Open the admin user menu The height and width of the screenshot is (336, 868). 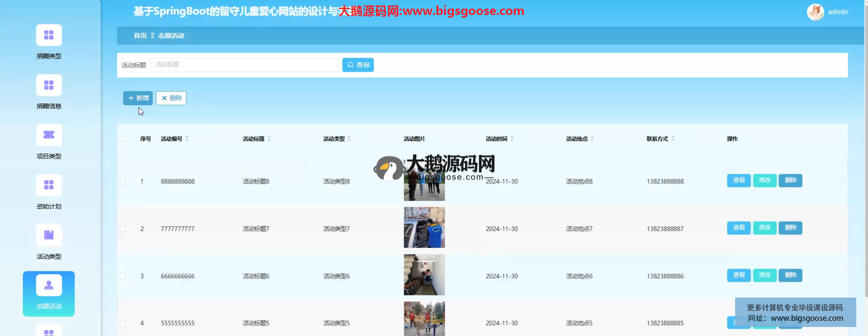coord(838,12)
